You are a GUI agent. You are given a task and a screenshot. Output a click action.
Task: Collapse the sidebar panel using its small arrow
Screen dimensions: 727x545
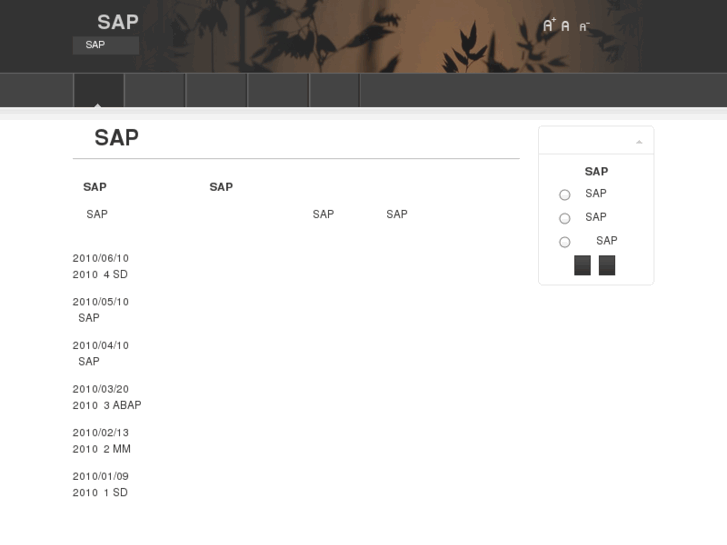pyautogui.click(x=639, y=142)
